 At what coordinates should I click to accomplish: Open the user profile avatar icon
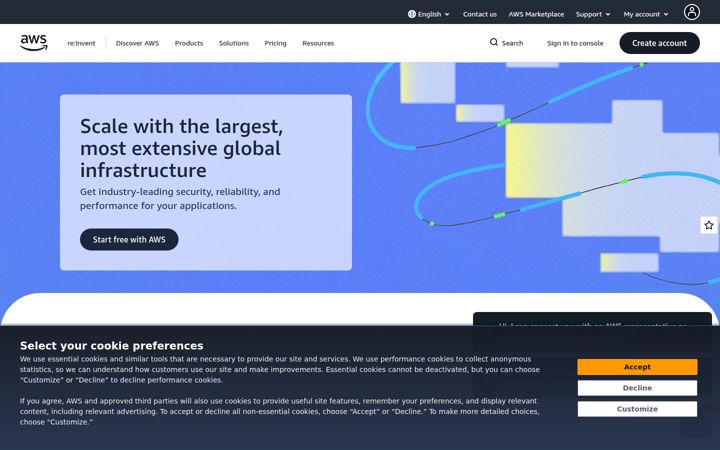coord(692,12)
